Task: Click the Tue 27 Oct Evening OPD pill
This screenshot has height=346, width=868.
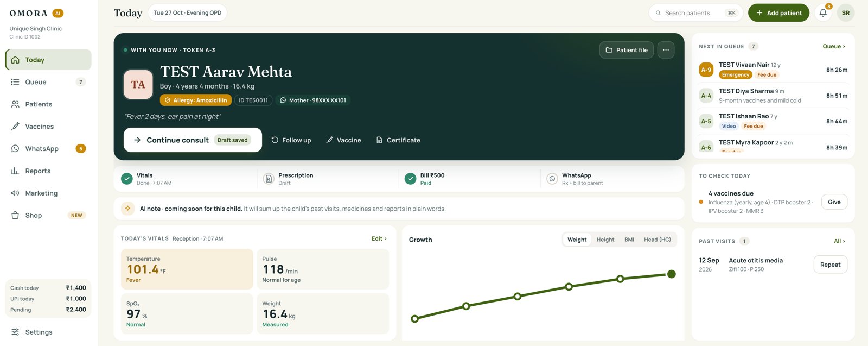Action: point(187,13)
